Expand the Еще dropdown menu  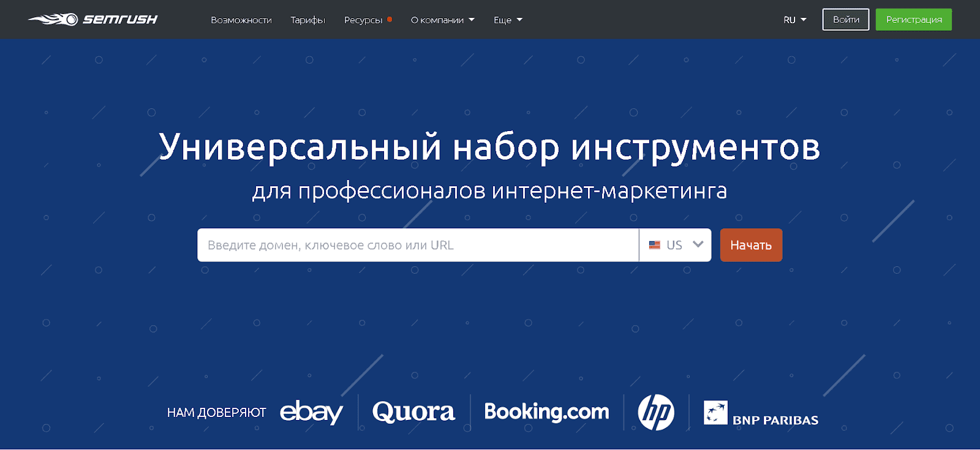pos(508,20)
